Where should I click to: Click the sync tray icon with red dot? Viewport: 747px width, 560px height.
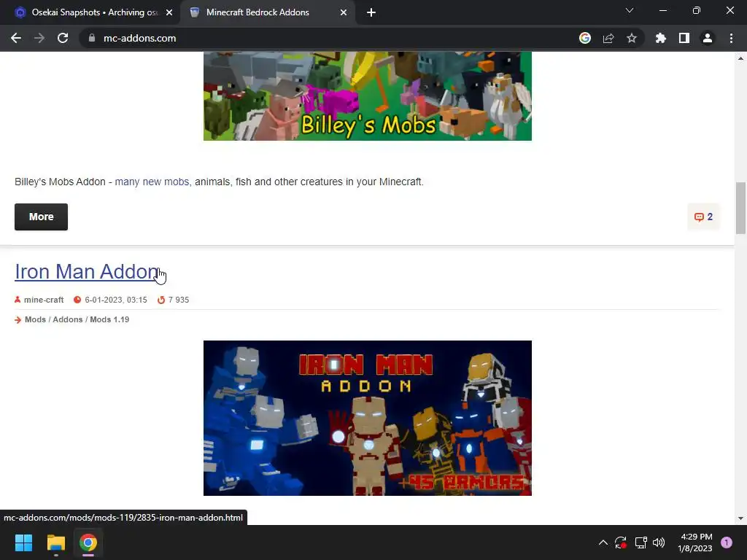[621, 542]
